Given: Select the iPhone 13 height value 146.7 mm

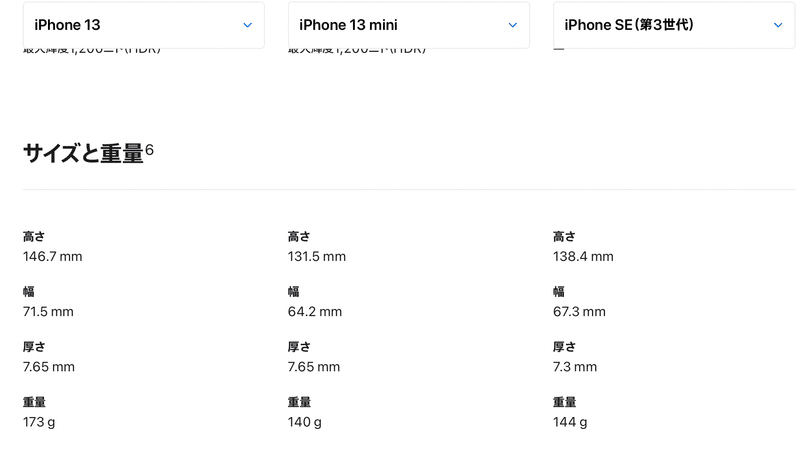Looking at the screenshot, I should [53, 256].
